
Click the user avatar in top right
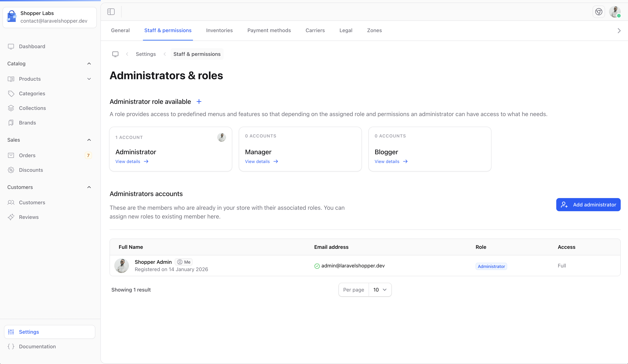(x=615, y=12)
